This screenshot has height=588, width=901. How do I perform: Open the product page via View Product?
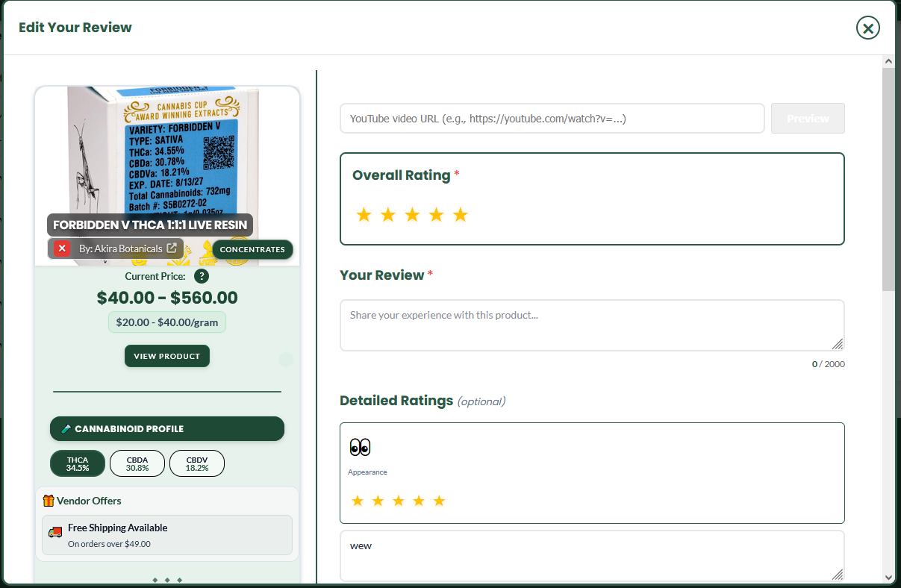(x=166, y=356)
